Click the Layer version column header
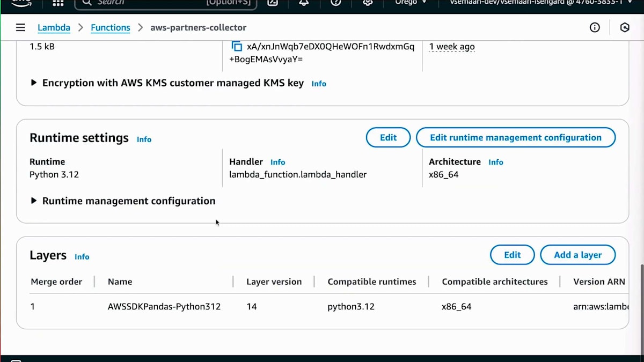The height and width of the screenshot is (362, 644). click(274, 282)
